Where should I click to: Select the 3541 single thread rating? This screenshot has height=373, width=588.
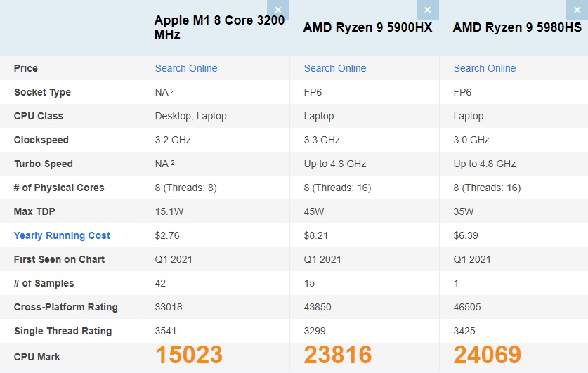coord(165,331)
